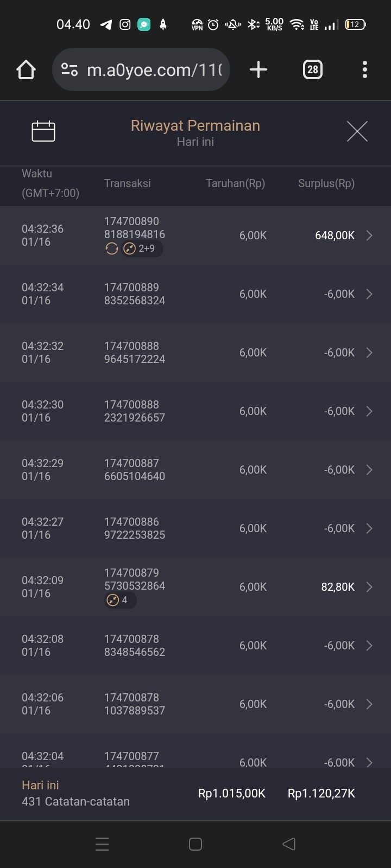Click the 2+9 multiplier badge
Viewport: 391px width, 868px height.
click(x=142, y=248)
